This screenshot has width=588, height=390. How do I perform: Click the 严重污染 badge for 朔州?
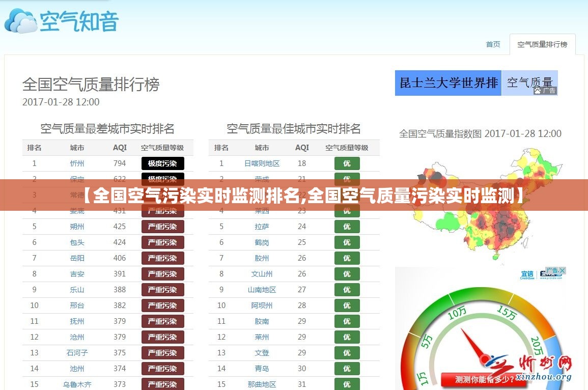coord(163,227)
